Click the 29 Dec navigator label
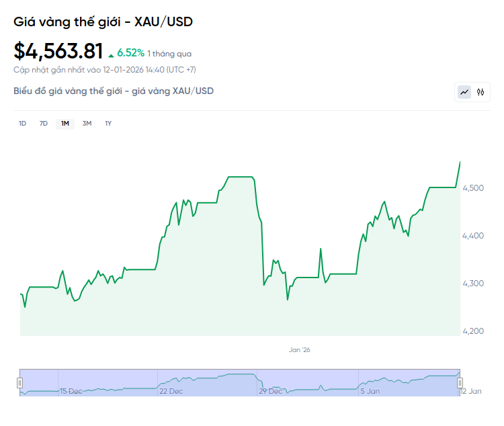The width and height of the screenshot is (504, 426). click(271, 391)
